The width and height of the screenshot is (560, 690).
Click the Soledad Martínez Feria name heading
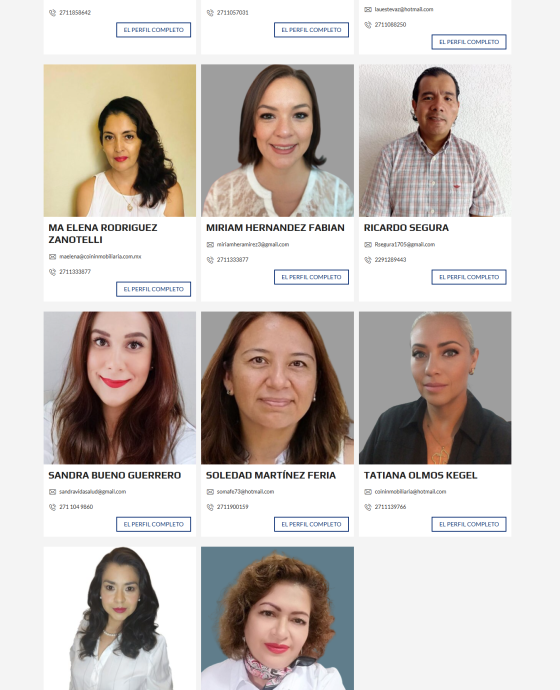point(271,475)
